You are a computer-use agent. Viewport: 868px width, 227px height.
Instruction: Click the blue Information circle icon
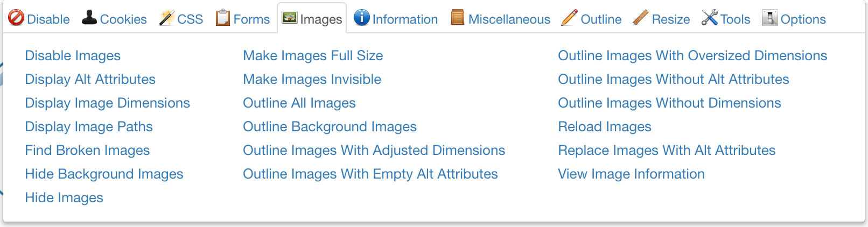coord(362,18)
